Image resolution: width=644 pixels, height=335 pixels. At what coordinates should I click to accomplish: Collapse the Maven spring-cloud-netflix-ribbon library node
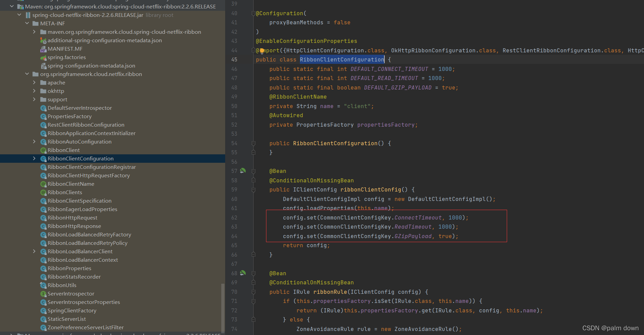[12, 6]
